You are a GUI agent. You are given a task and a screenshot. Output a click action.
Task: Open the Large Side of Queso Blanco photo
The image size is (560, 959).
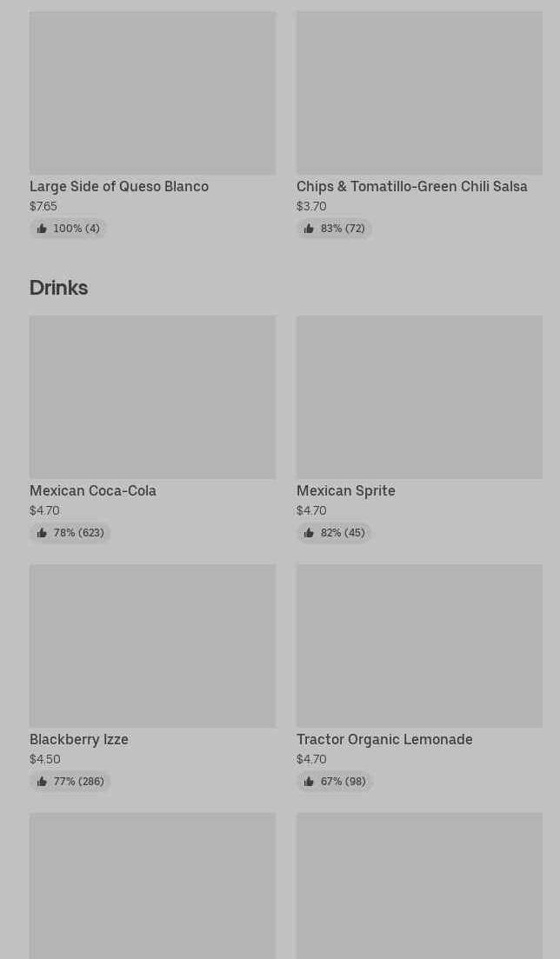point(152,93)
